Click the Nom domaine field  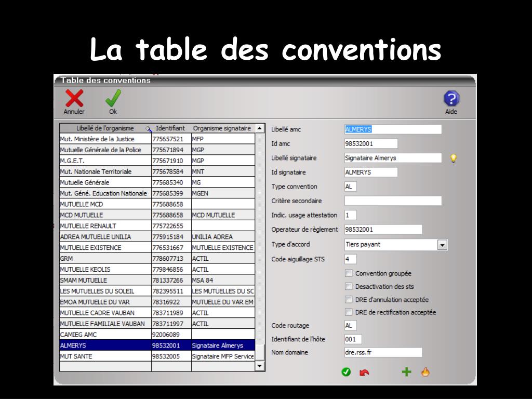coord(383,352)
